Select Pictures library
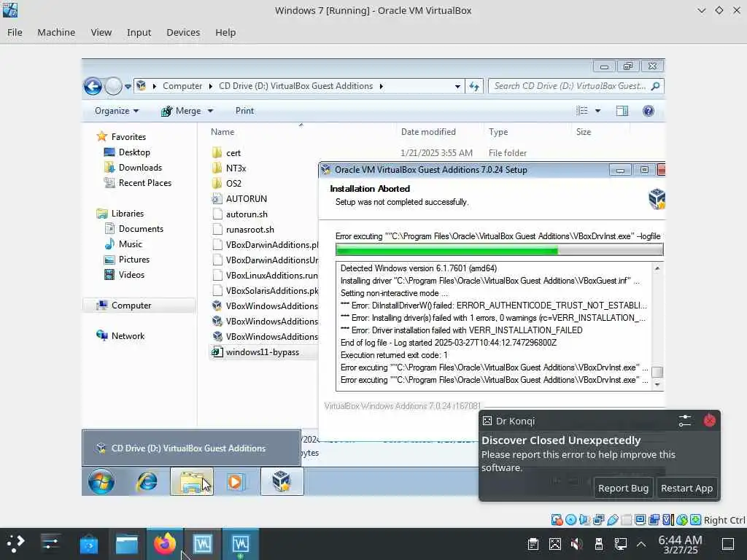This screenshot has height=560, width=747. tap(134, 260)
